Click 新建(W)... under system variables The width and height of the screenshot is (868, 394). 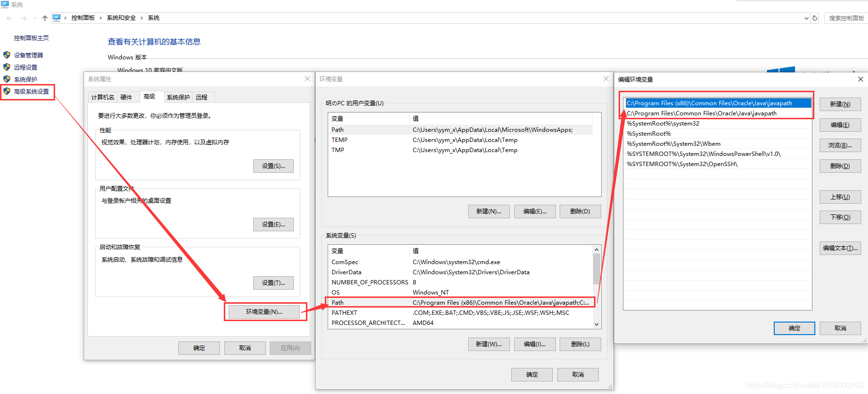tap(489, 344)
